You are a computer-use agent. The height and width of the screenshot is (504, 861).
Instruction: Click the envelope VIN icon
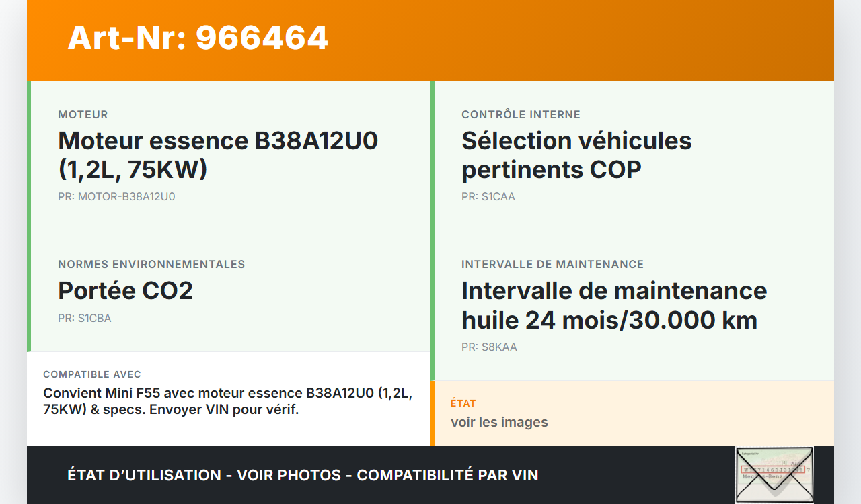click(774, 474)
